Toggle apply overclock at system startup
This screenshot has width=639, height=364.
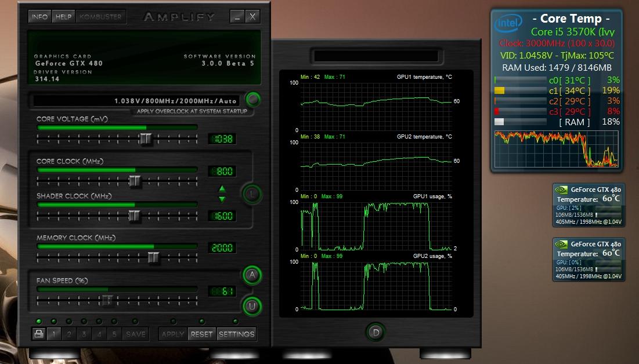[253, 99]
